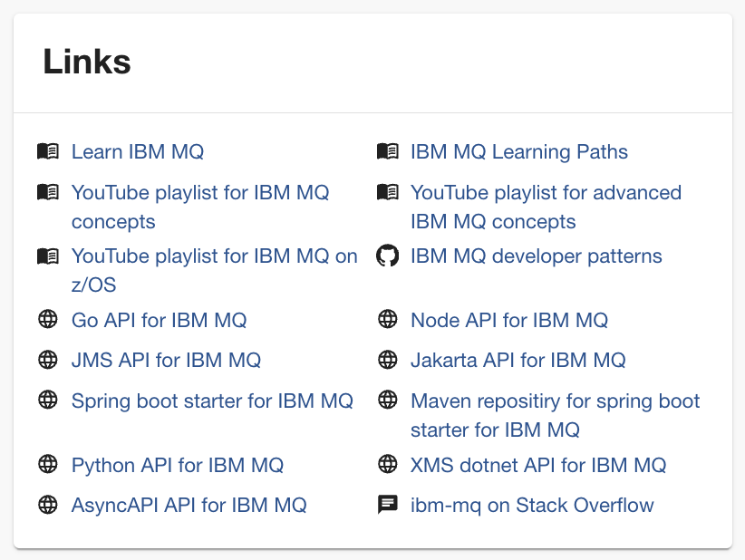Screen dimensions: 745x560
Task: Click the globe icon beside JMS API for IBM MQ
Action: coord(50,360)
